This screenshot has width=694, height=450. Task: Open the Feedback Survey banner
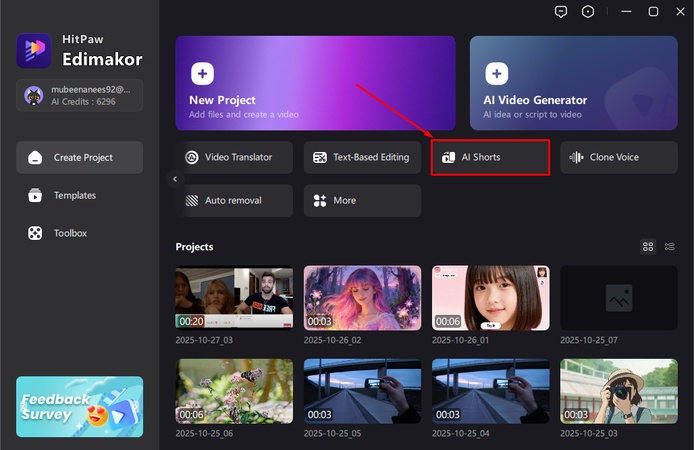click(80, 406)
